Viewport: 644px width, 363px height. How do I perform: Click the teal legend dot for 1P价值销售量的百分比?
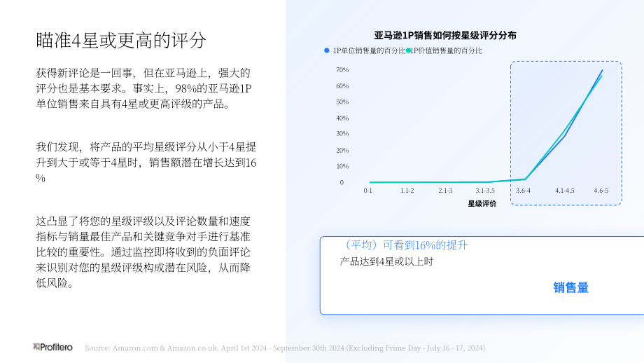tap(408, 50)
